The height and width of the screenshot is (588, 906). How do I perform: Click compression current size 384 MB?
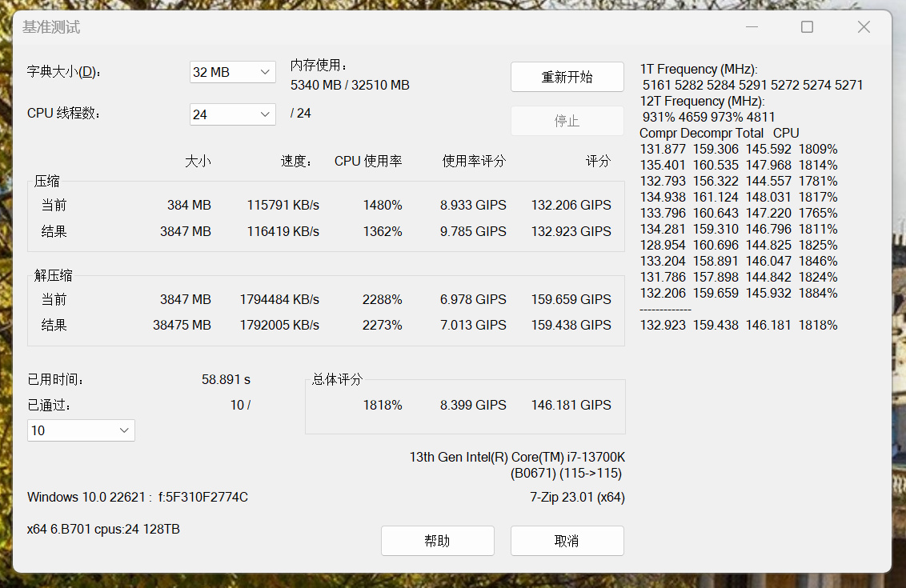pos(189,205)
